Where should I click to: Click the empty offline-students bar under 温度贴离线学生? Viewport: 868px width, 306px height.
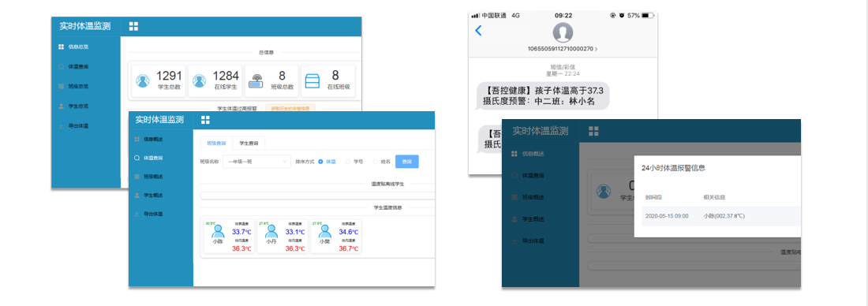click(317, 196)
